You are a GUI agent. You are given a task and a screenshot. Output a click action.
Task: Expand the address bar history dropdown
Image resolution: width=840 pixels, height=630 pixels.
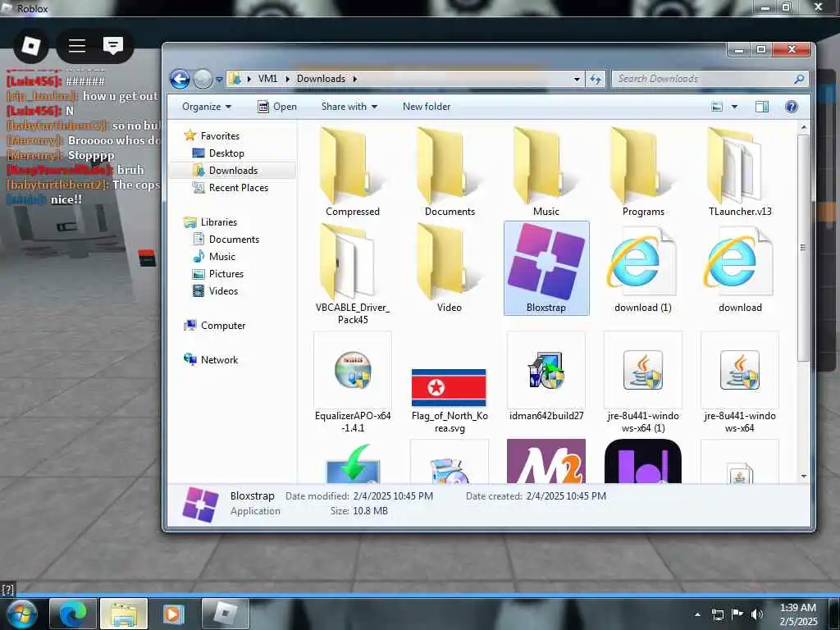pyautogui.click(x=577, y=80)
